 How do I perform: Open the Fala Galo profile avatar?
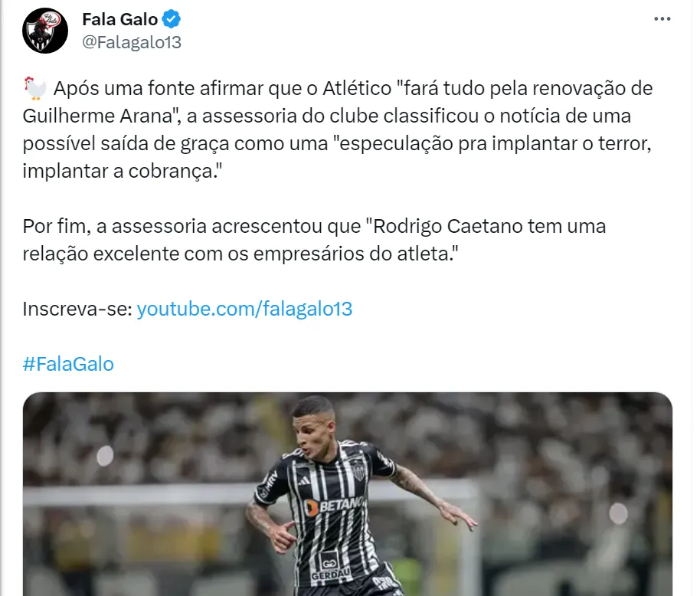45,31
